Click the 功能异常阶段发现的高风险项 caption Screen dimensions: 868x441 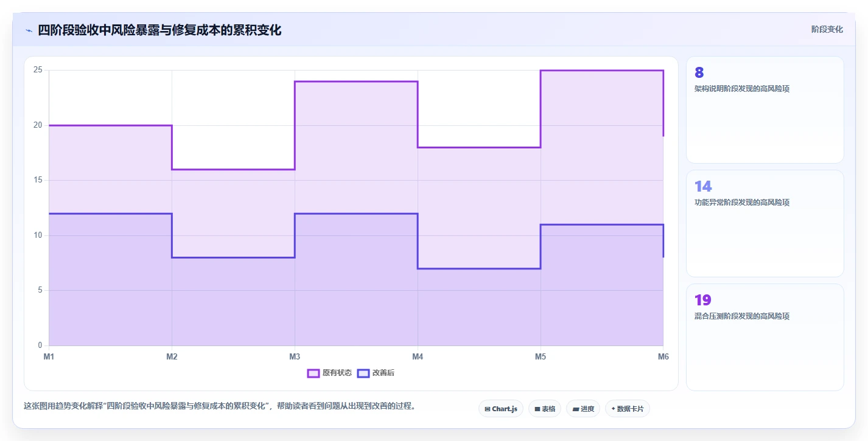pos(742,203)
